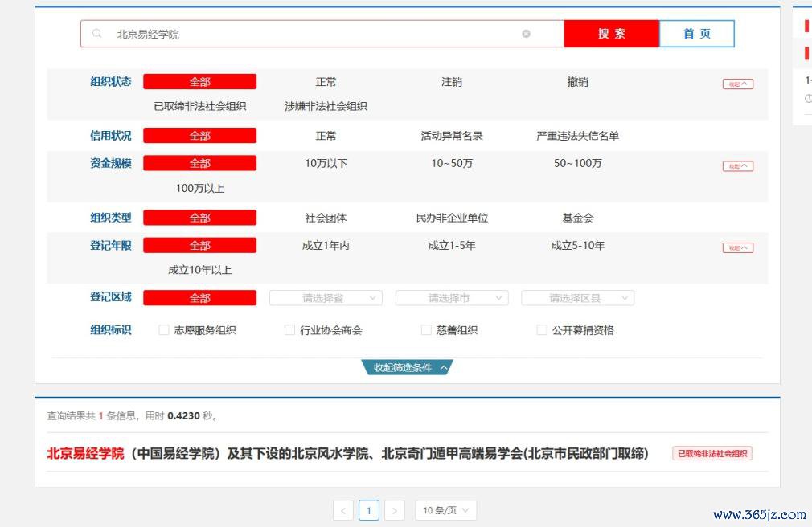Screen dimensions: 812x527
Task: Filter by 涉嫌非法社会组织 status
Action: 326,106
